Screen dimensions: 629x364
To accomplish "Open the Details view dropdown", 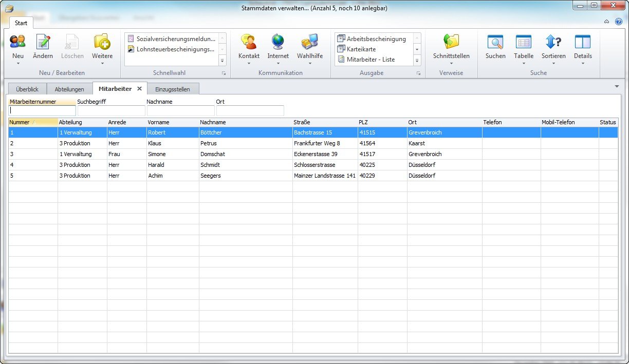I will 583,63.
